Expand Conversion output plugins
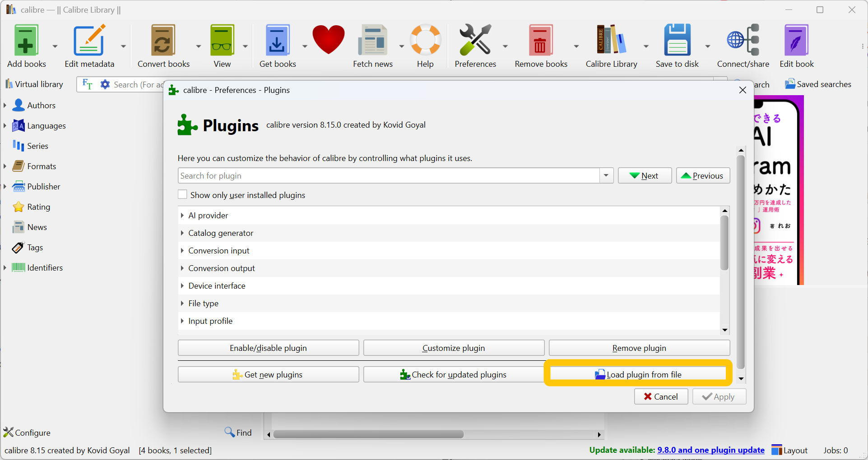Image resolution: width=868 pixels, height=460 pixels. [182, 268]
